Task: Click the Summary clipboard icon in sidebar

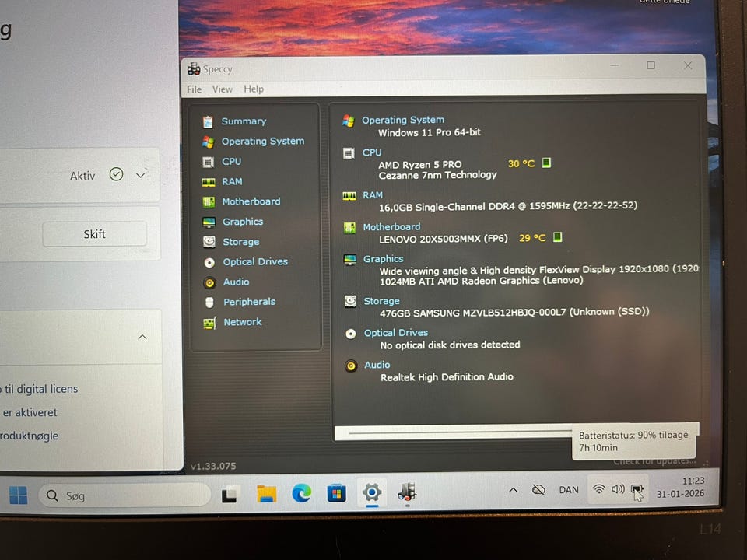Action: (x=208, y=122)
